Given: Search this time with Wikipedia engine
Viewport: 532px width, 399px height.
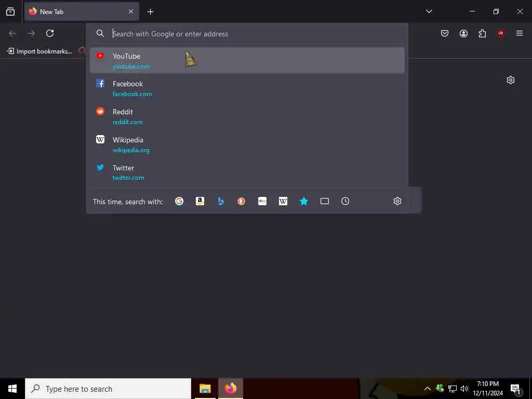Looking at the screenshot, I should pos(283,201).
